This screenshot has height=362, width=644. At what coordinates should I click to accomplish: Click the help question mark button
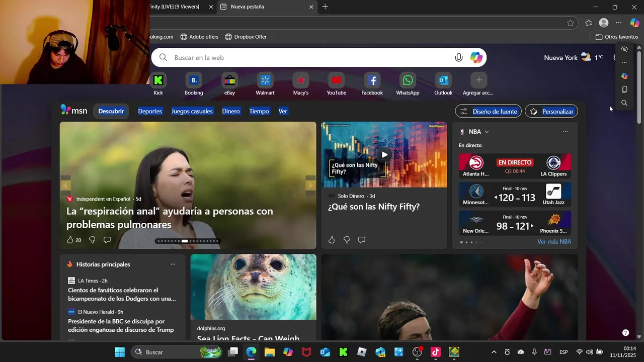point(625,332)
